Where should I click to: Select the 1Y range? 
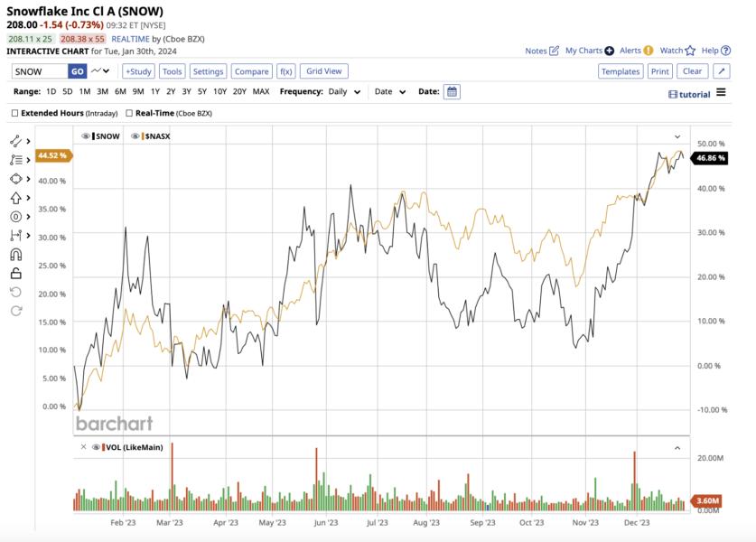[x=155, y=91]
